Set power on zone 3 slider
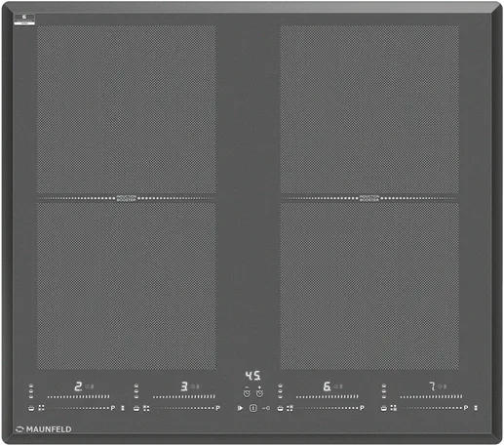 point(184,396)
